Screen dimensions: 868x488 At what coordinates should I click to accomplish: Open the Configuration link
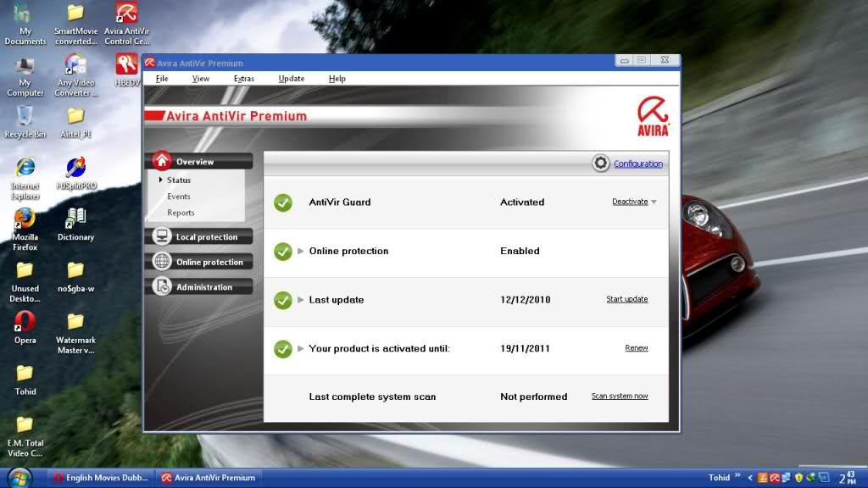[637, 164]
